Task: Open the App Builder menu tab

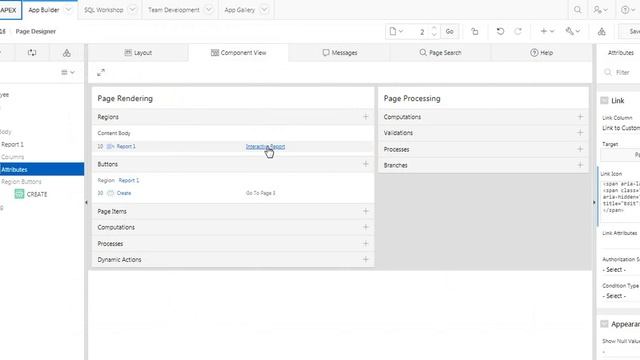Action: [x=44, y=10]
